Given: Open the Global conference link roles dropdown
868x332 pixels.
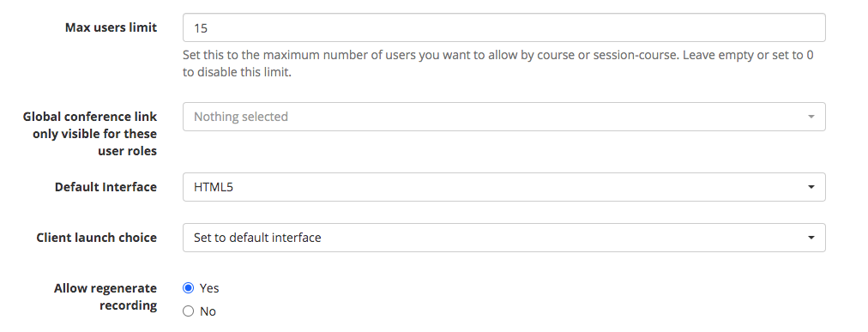Looking at the screenshot, I should coord(503,117).
